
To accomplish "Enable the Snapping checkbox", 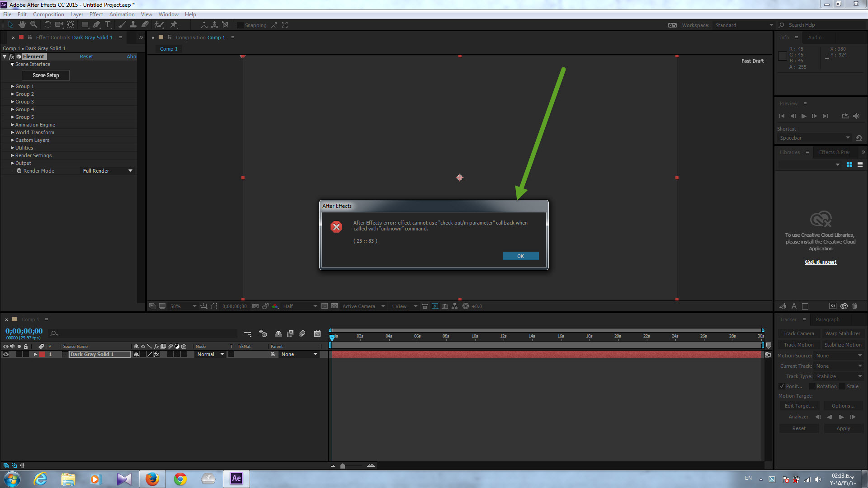I will point(241,25).
